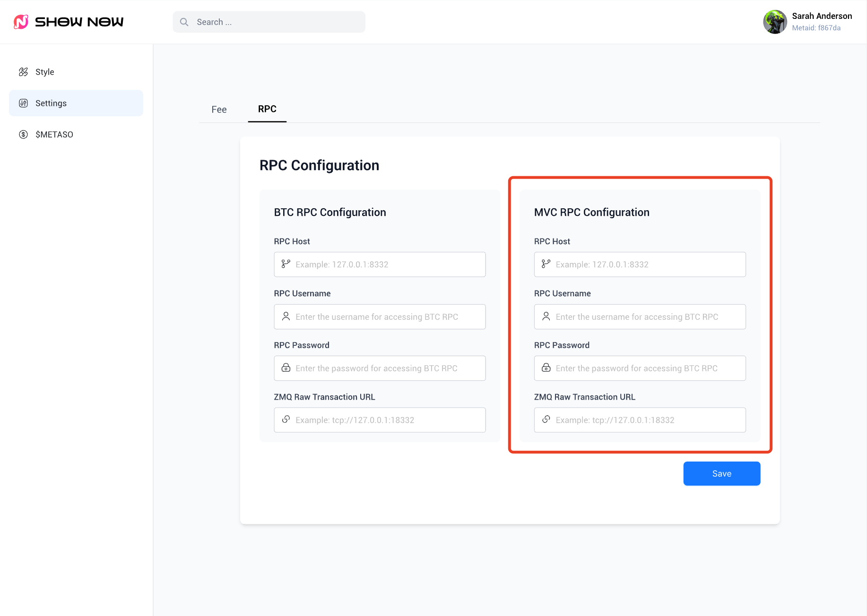Click the link icon in MVC ZMQ URL field

[546, 419]
